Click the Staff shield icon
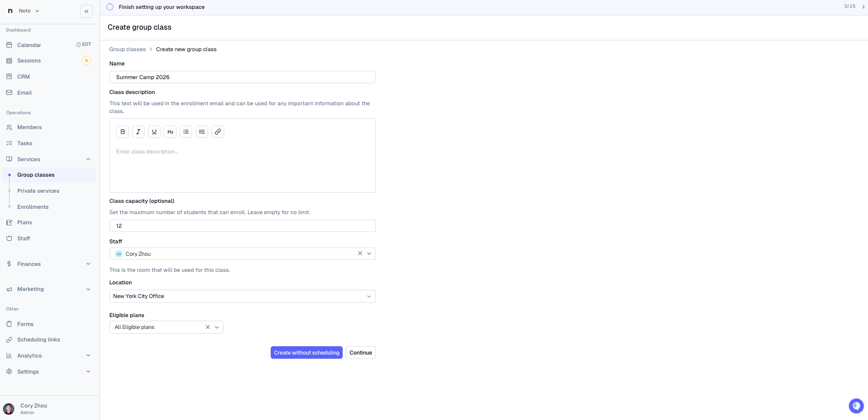Screen dimensions: 868x420 (x=9, y=239)
